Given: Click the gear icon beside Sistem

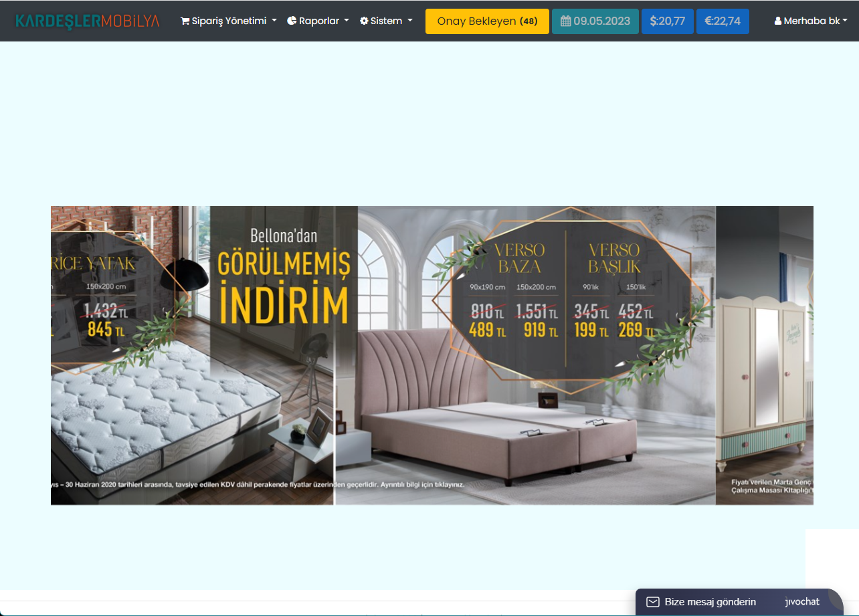Looking at the screenshot, I should coord(364,21).
